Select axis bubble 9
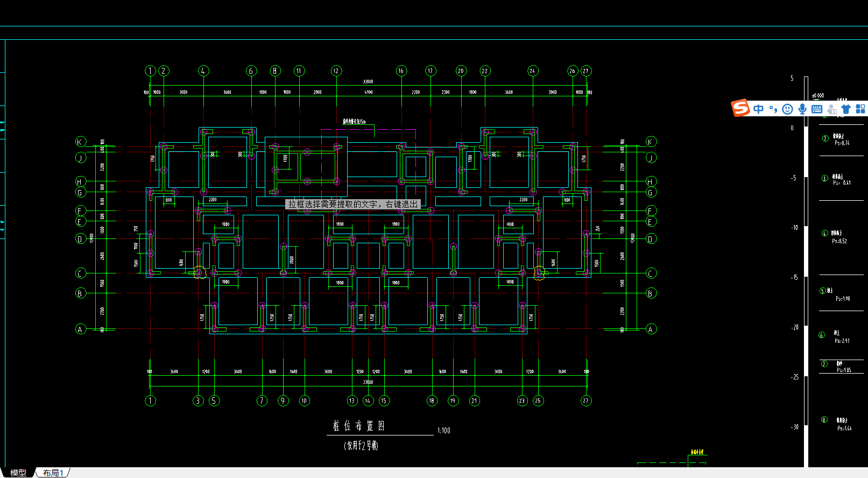868x478 pixels. pyautogui.click(x=283, y=400)
